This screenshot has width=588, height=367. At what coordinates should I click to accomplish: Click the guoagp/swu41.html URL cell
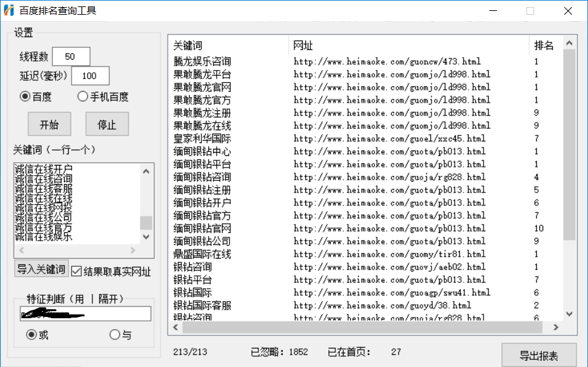coord(392,293)
